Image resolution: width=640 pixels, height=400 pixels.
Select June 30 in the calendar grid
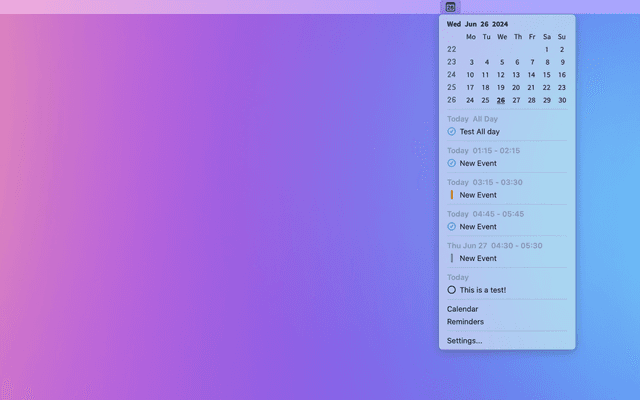point(562,100)
